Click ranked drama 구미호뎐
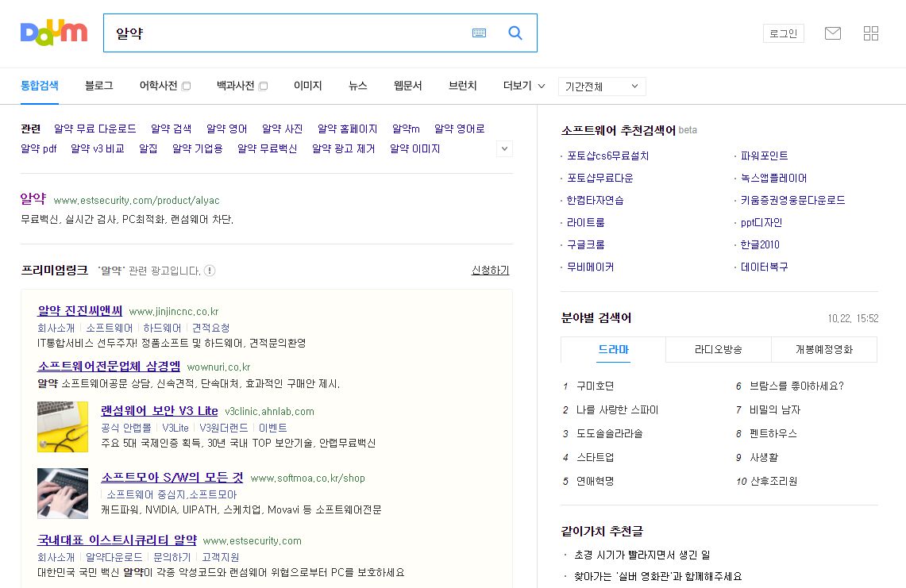 596,386
